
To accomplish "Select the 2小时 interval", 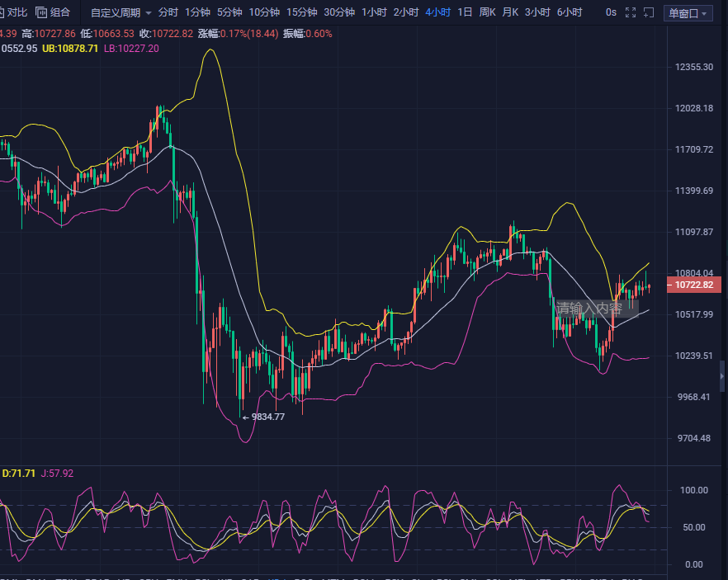I will 406,12.
